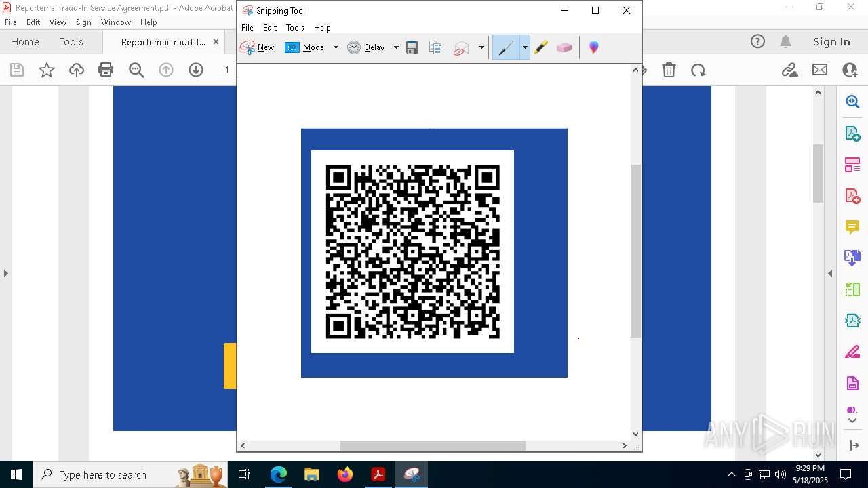Click Acrobat document vertical scrollbar
The width and height of the screenshot is (868, 488).
click(x=818, y=174)
